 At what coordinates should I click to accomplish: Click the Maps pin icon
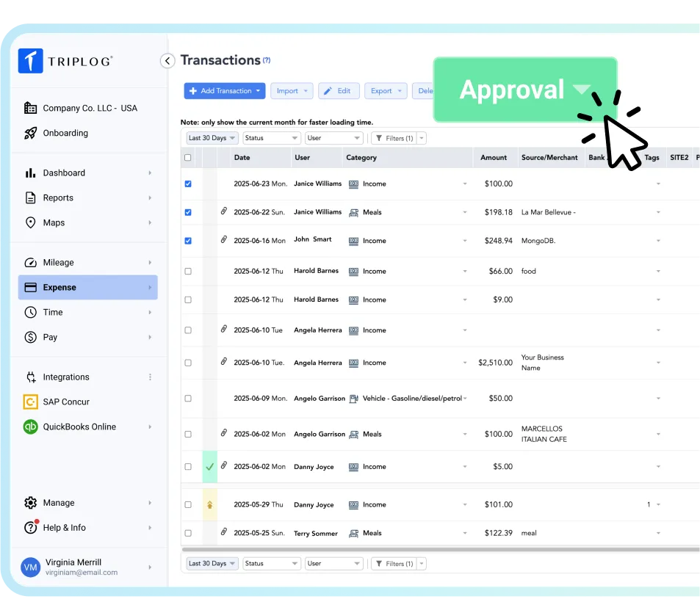(30, 222)
